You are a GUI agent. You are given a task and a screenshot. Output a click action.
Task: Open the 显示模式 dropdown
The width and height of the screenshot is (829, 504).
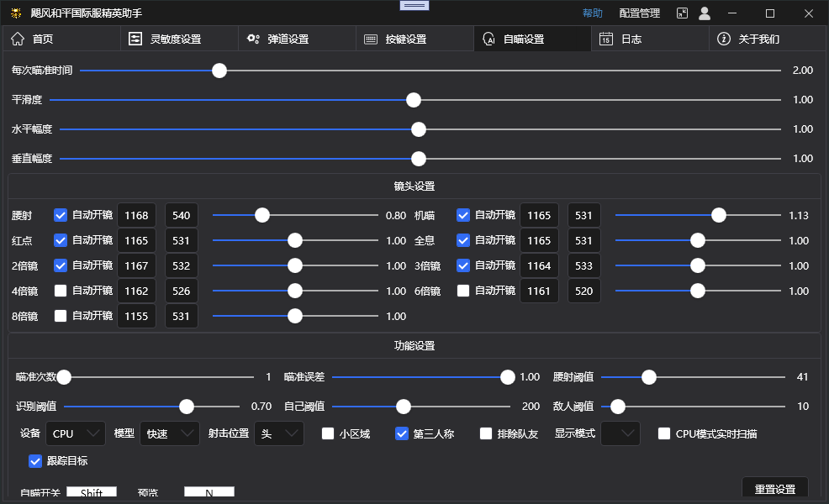620,433
